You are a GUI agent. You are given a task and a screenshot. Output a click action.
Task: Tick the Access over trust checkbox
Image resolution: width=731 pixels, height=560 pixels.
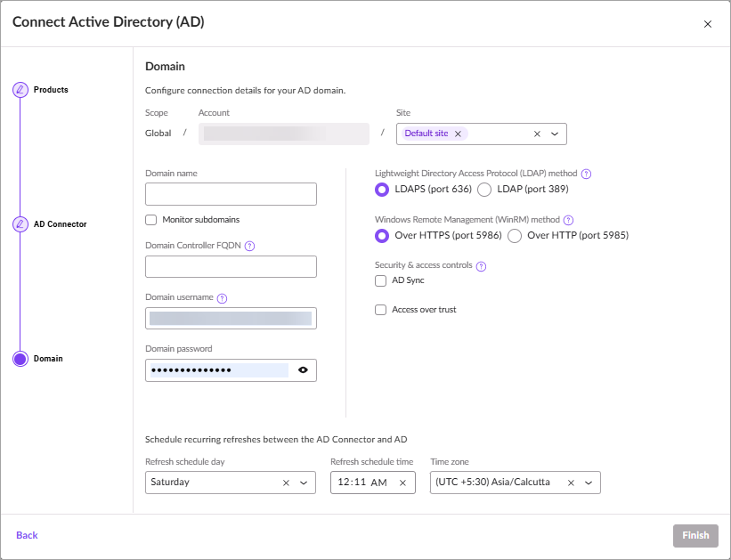381,310
